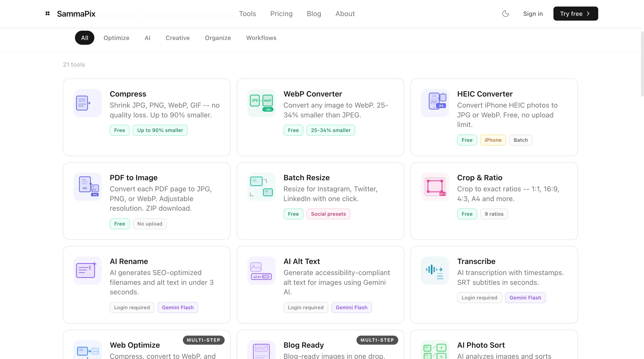Select the All filter pill

85,38
